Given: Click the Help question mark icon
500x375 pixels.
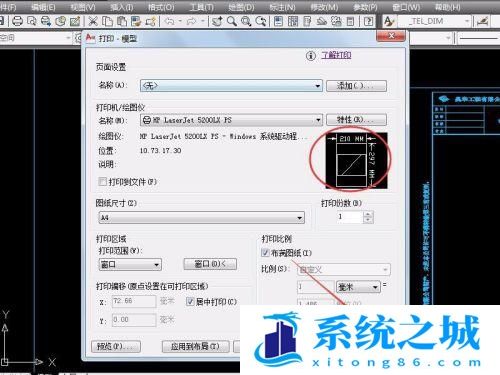Looking at the screenshot, I should 368,21.
